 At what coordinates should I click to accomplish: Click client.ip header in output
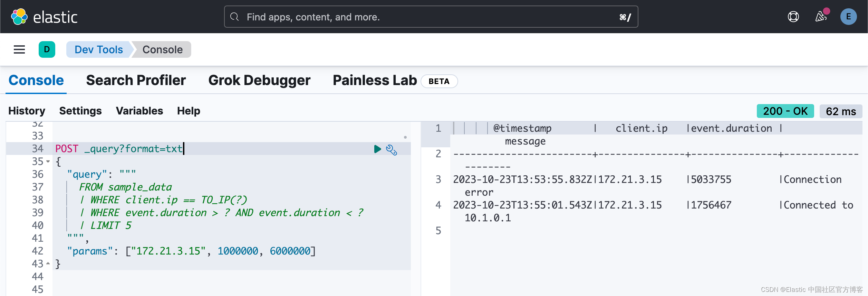pyautogui.click(x=642, y=128)
